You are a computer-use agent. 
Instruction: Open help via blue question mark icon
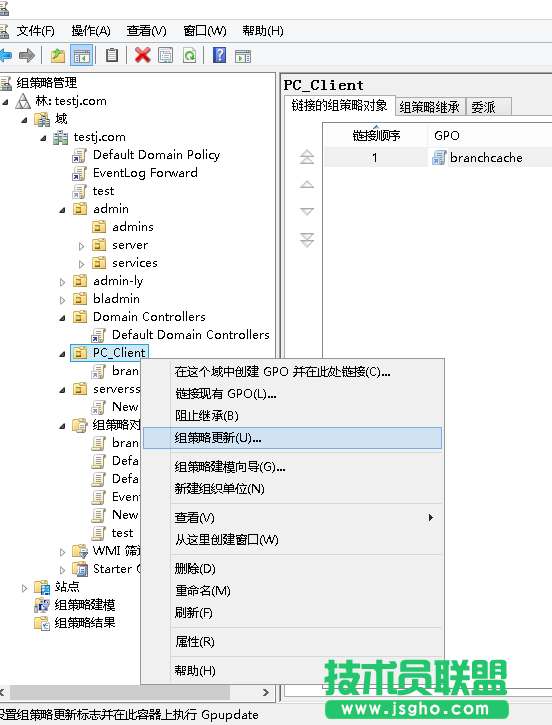click(x=220, y=55)
